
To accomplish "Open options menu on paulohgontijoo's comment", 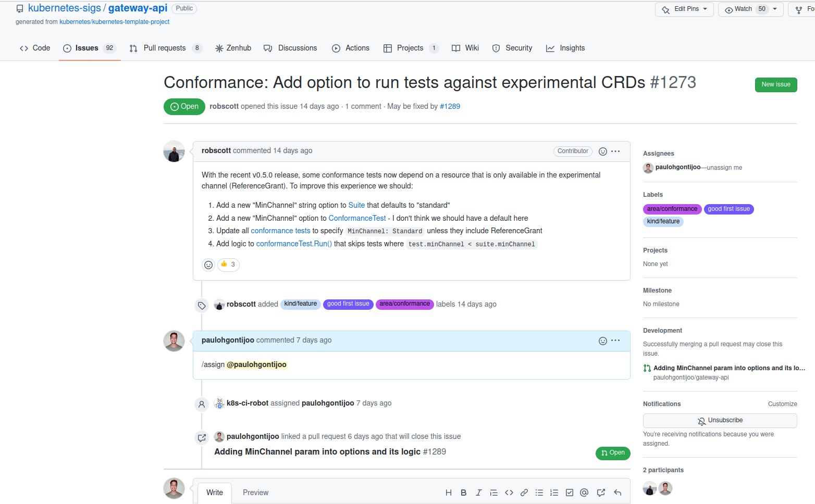I will [x=615, y=341].
